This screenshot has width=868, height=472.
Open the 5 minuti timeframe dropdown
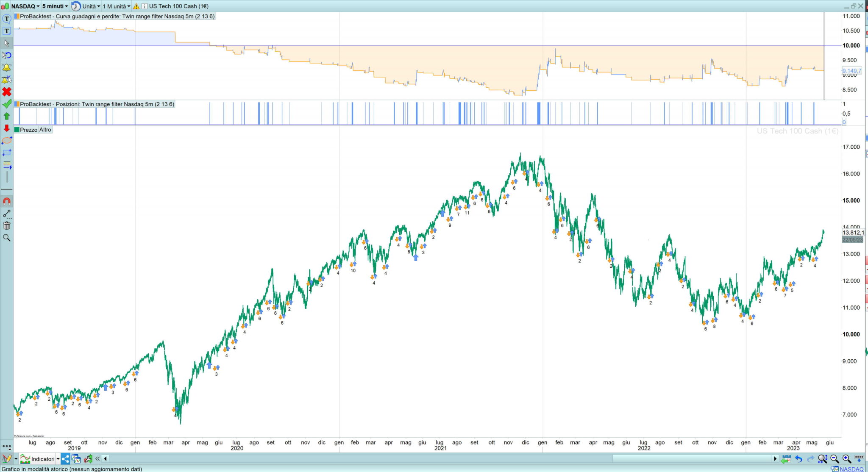point(55,6)
